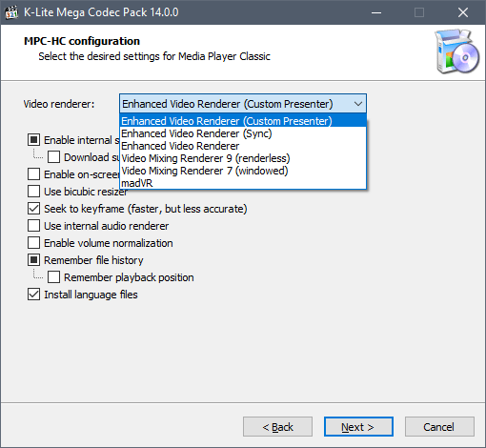The image size is (486, 448).
Task: Click the K-Lite title bar application icon
Action: coord(11,12)
